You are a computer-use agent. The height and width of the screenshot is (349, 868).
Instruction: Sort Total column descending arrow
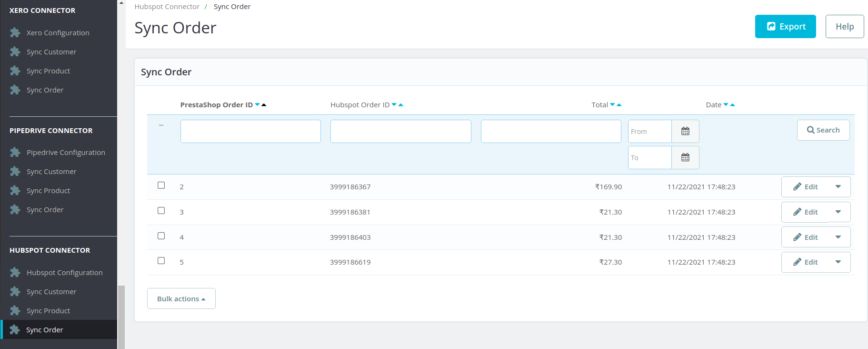coord(613,104)
